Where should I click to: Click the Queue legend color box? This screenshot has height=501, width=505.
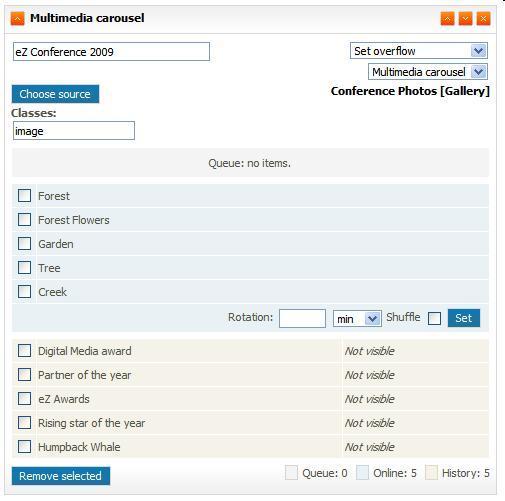coord(291,473)
